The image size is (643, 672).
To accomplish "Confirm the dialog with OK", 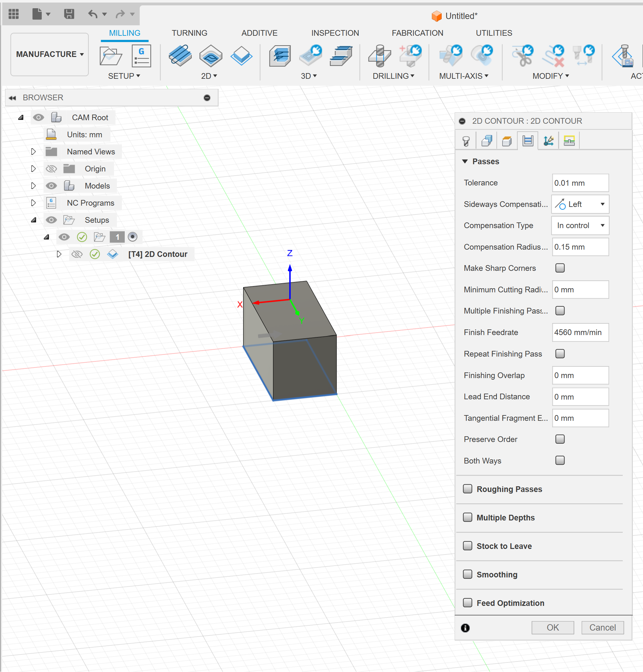I will (552, 627).
